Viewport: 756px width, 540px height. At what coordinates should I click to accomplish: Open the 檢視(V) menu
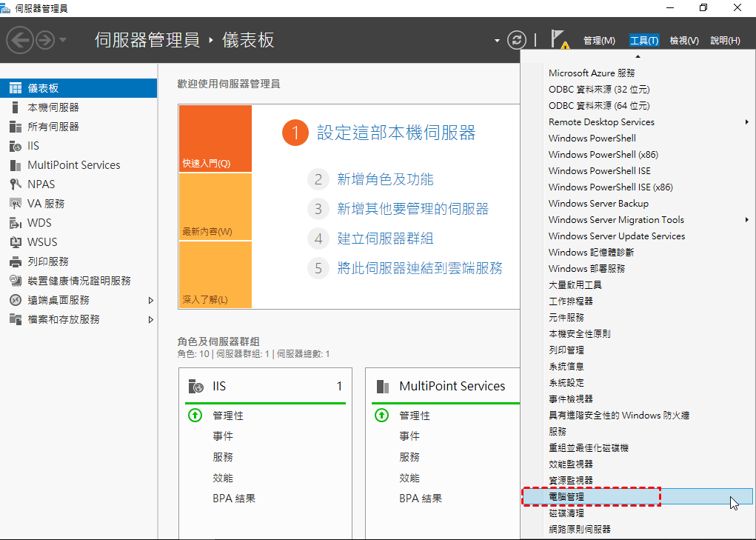684,41
